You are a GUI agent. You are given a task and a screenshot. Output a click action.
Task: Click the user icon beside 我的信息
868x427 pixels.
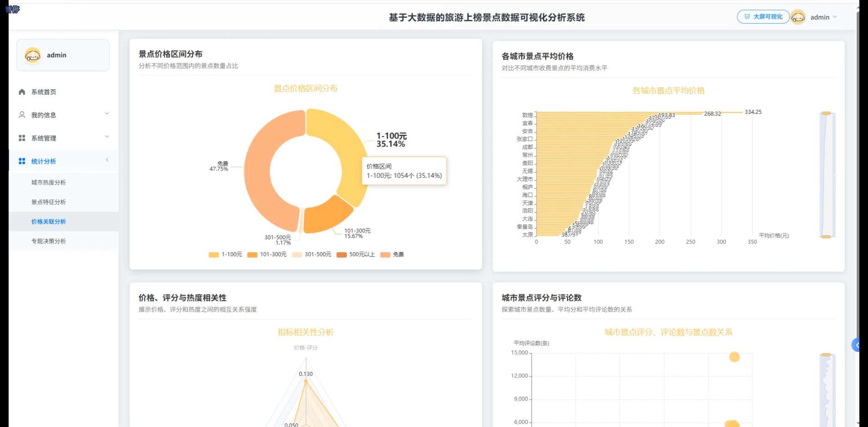coord(22,115)
